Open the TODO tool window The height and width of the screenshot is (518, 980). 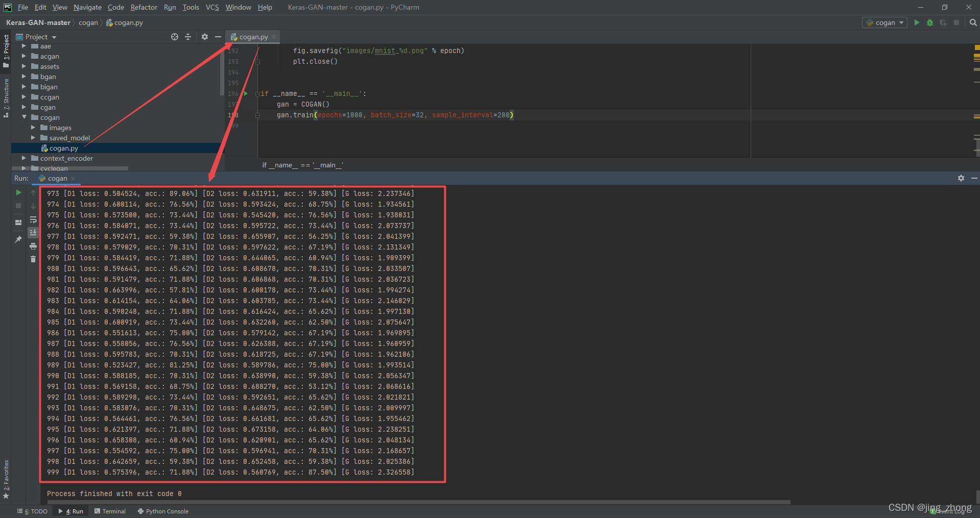(x=32, y=511)
